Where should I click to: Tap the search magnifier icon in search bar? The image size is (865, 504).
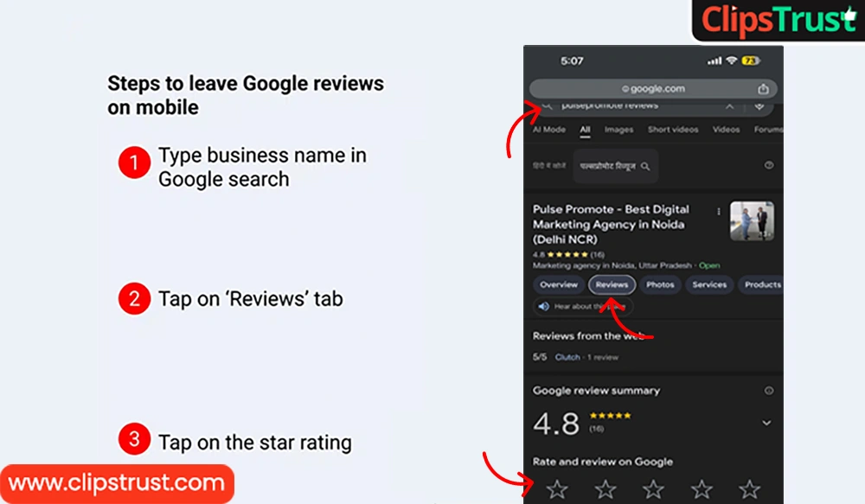[x=547, y=105]
